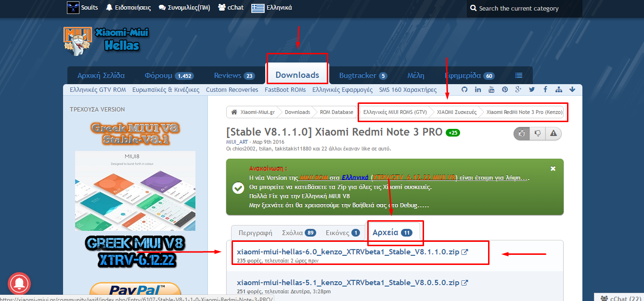Switch to the Περιγραφή tab

pos(256,233)
